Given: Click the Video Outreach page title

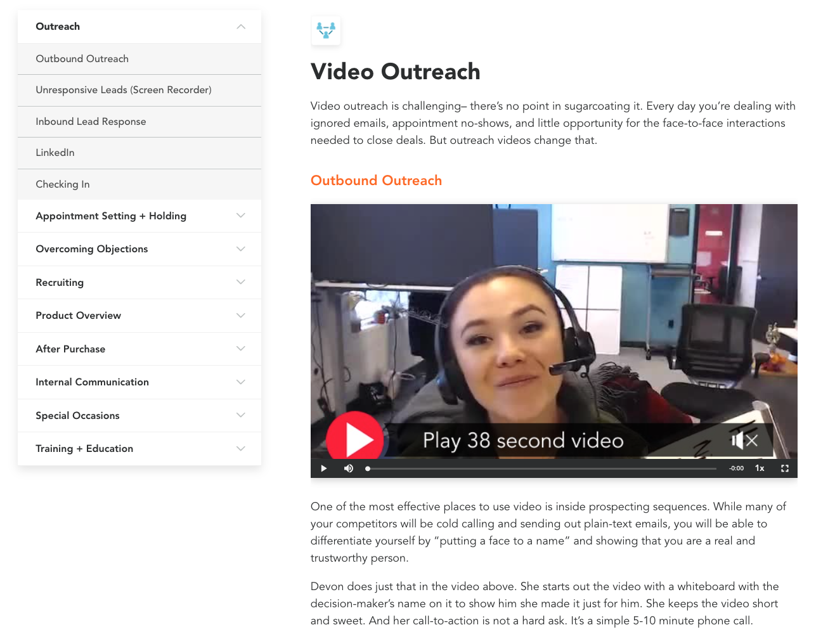Looking at the screenshot, I should click(x=395, y=72).
